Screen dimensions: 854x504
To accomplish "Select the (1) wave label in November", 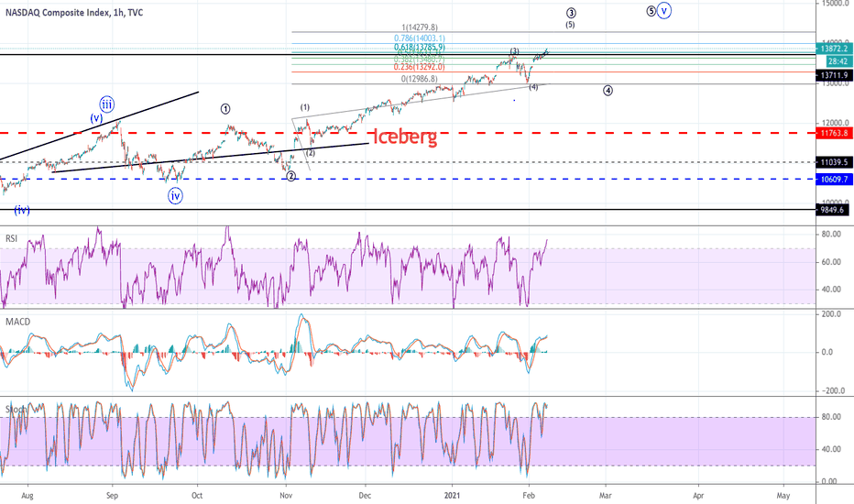I will pos(305,107).
